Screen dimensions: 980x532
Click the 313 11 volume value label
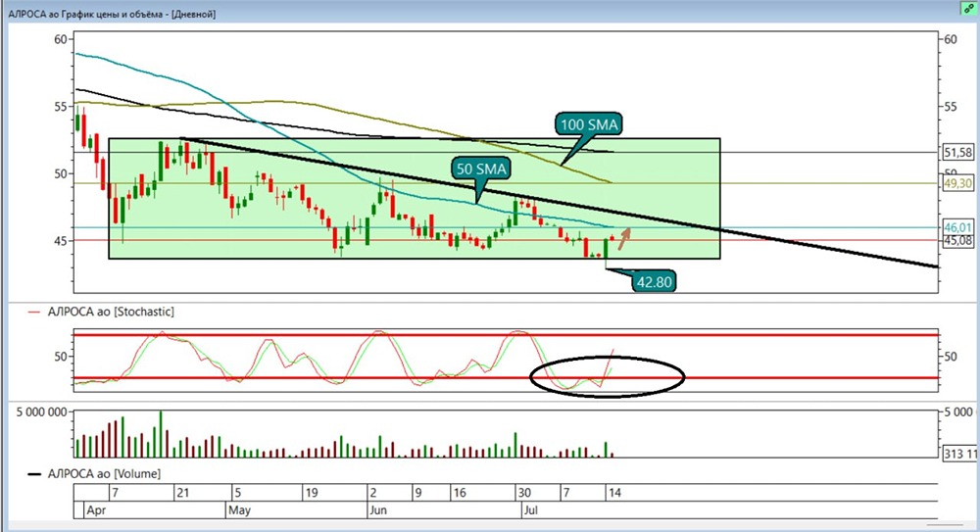coord(959,454)
